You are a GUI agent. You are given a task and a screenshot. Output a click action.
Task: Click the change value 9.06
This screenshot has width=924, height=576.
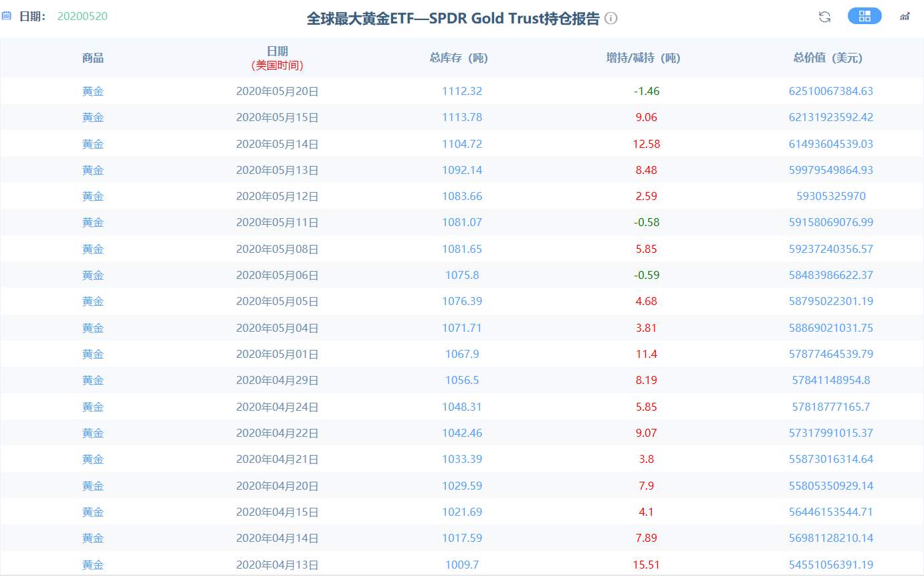click(647, 117)
